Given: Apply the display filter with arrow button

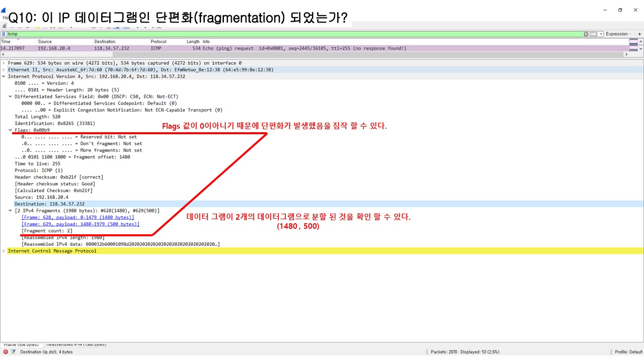Looking at the screenshot, I should click(x=593, y=34).
